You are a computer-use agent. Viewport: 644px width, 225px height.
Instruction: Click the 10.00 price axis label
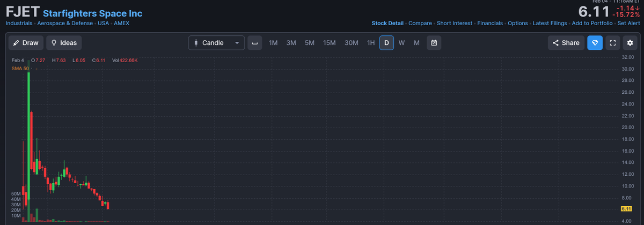click(x=628, y=186)
